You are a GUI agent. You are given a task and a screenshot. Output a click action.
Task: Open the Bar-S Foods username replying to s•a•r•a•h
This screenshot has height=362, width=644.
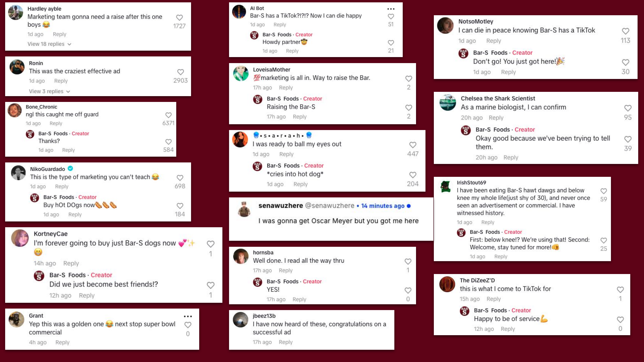pyautogui.click(x=283, y=166)
